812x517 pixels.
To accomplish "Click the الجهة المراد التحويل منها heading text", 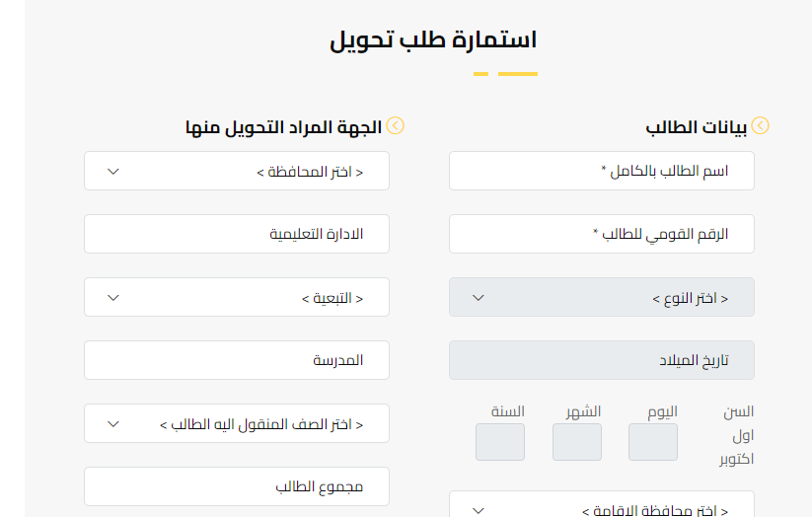I will [x=283, y=127].
